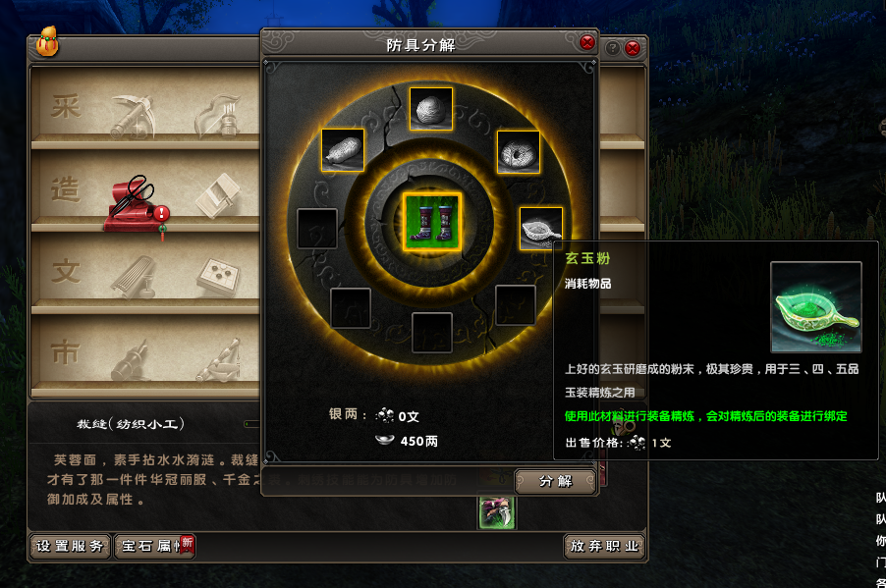Click 放弃职业 abandon profession button
The image size is (886, 588).
[x=604, y=546]
